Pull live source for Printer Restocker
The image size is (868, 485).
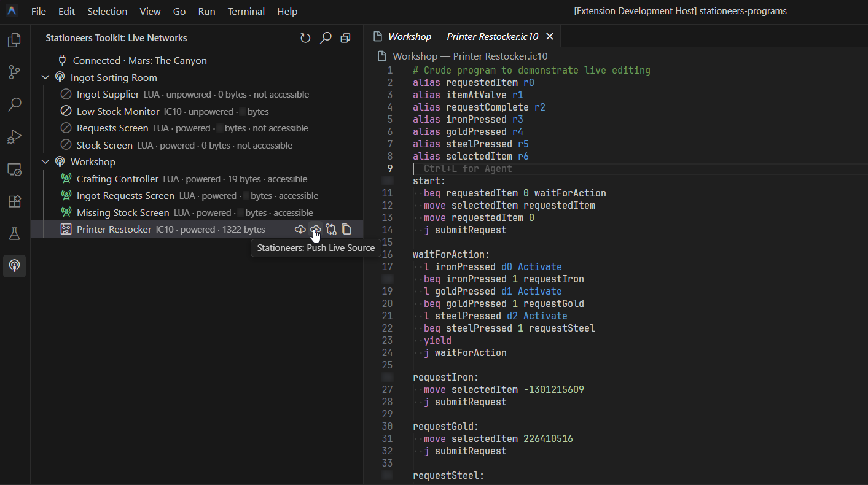pyautogui.click(x=300, y=230)
